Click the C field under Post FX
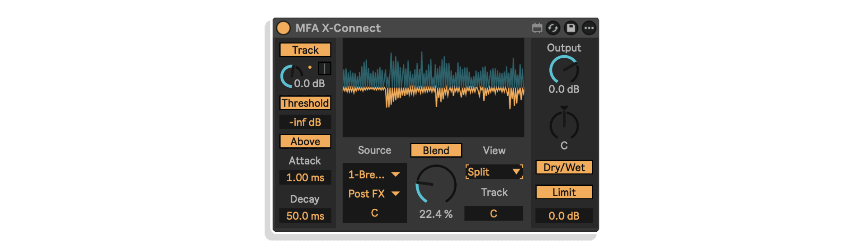The height and width of the screenshot is (249, 868). click(x=374, y=213)
